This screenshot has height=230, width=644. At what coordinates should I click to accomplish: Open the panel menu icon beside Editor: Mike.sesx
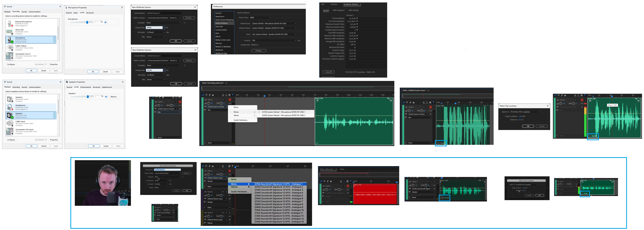pos(336,169)
